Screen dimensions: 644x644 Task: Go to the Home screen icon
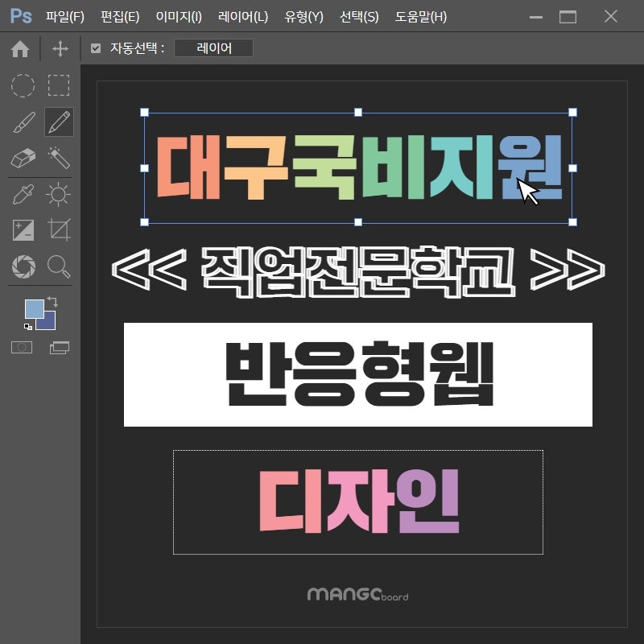tap(20, 49)
